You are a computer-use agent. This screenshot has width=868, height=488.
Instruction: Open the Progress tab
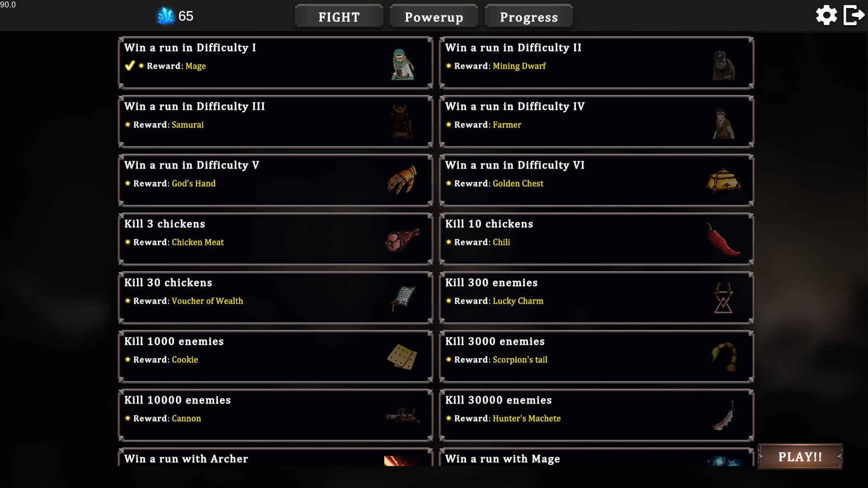click(528, 17)
